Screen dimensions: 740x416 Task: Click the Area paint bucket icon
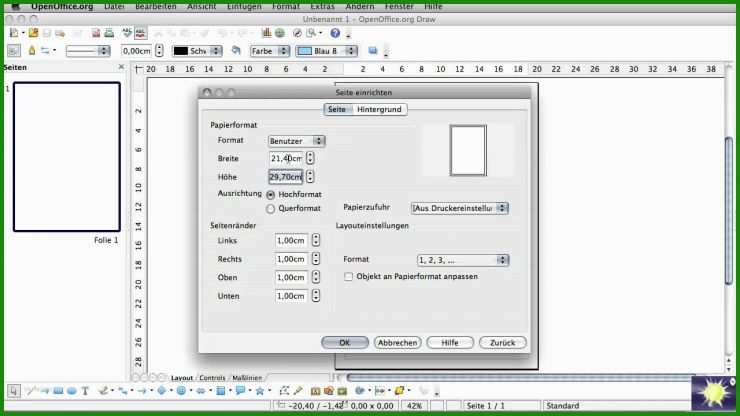[x=236, y=51]
